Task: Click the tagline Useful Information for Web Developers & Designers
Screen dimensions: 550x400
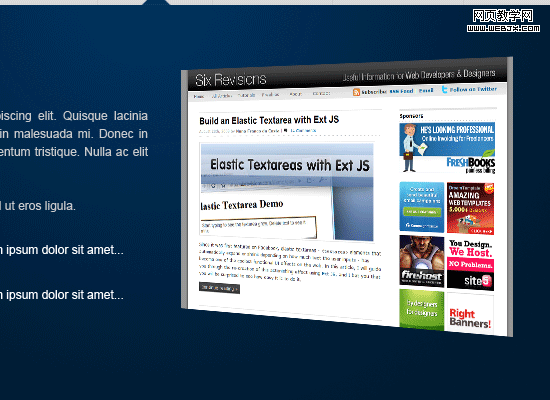Action: click(419, 75)
